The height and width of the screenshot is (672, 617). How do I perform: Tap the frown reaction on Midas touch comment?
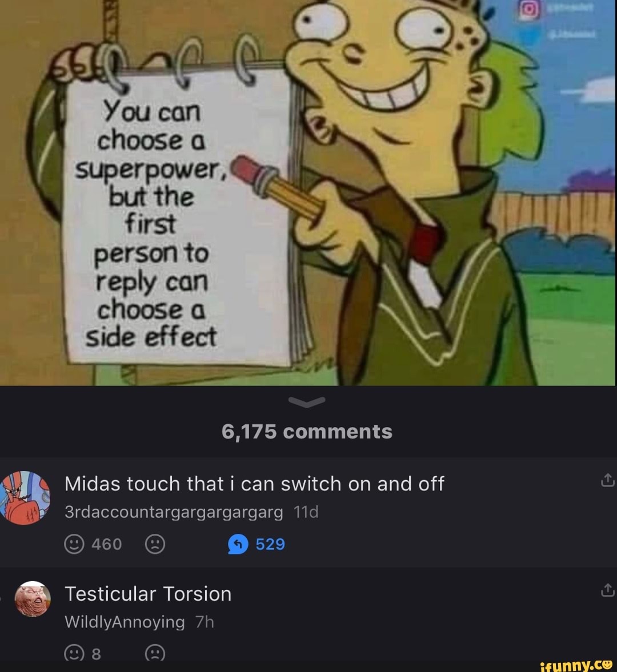pyautogui.click(x=155, y=544)
